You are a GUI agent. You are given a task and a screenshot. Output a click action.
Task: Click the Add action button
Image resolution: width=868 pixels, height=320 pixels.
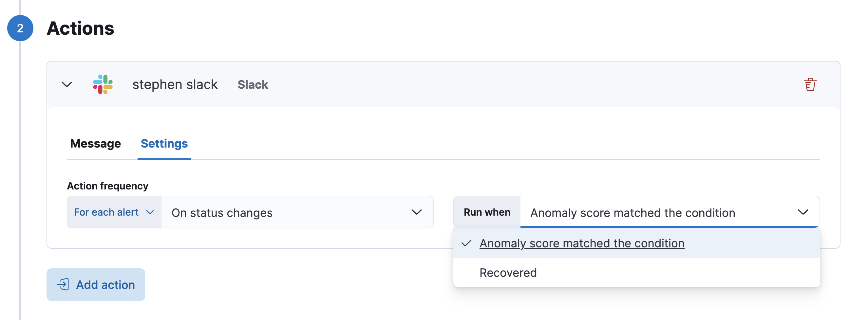tap(96, 284)
